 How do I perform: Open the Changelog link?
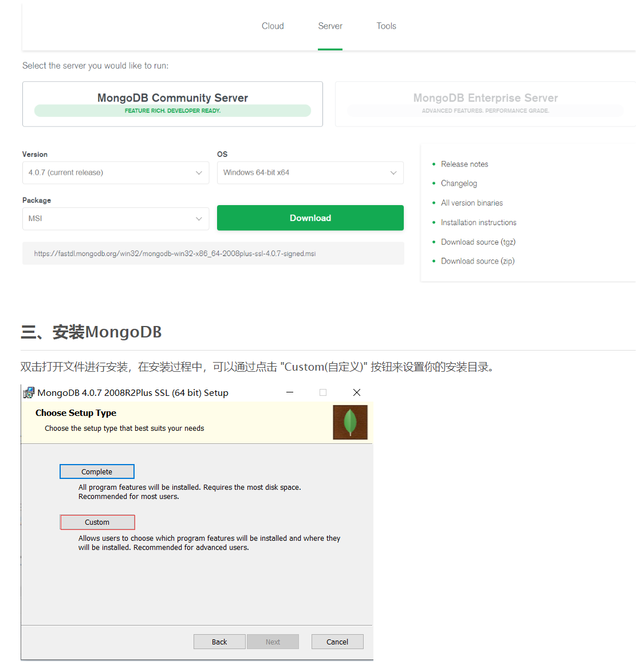(459, 183)
